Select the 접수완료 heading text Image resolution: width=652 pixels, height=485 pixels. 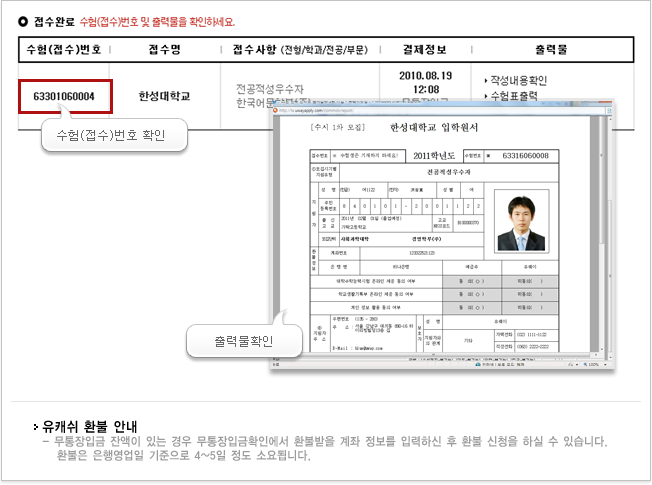[x=54, y=22]
